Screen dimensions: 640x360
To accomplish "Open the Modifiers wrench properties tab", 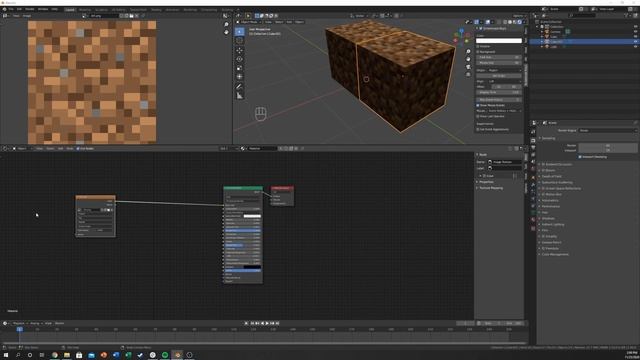I will coord(533,185).
